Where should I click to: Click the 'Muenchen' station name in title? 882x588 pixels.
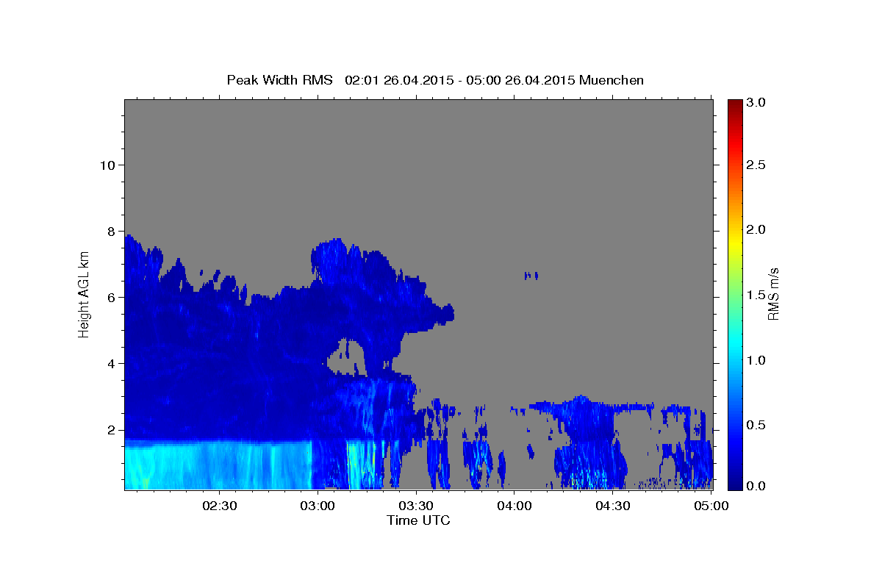[x=612, y=79]
